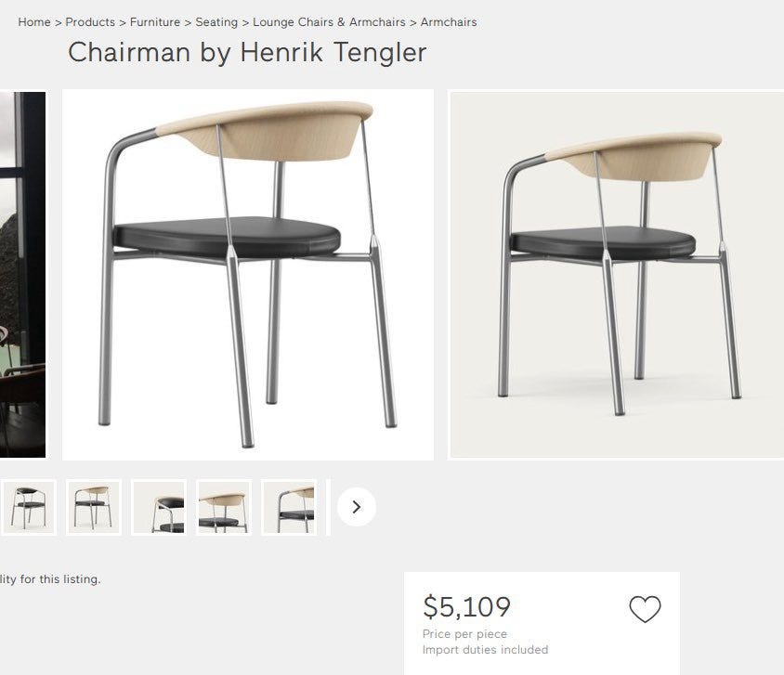Choose the second thumbnail, full chair with wood backrest
The width and height of the screenshot is (784, 675).
[94, 507]
